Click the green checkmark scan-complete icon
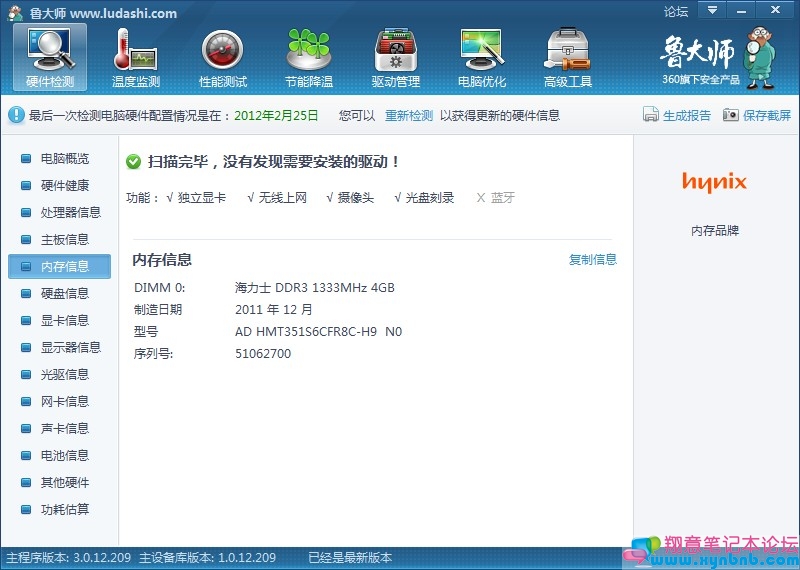The height and width of the screenshot is (570, 800). tap(134, 162)
